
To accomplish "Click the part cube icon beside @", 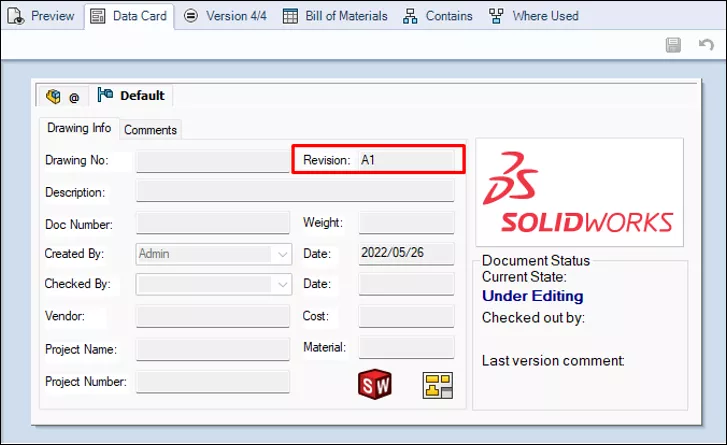I will coord(53,96).
